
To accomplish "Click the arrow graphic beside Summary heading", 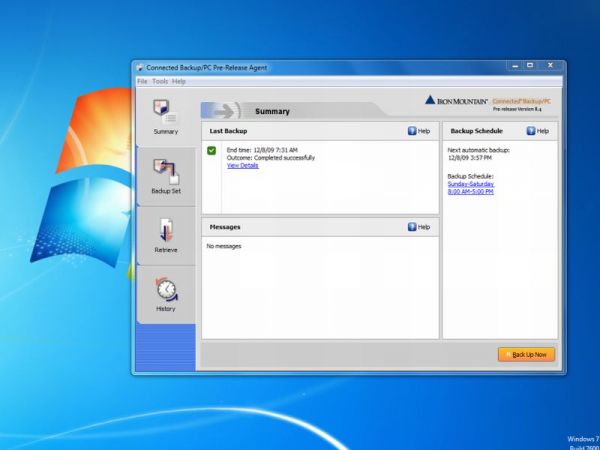I will click(x=221, y=111).
